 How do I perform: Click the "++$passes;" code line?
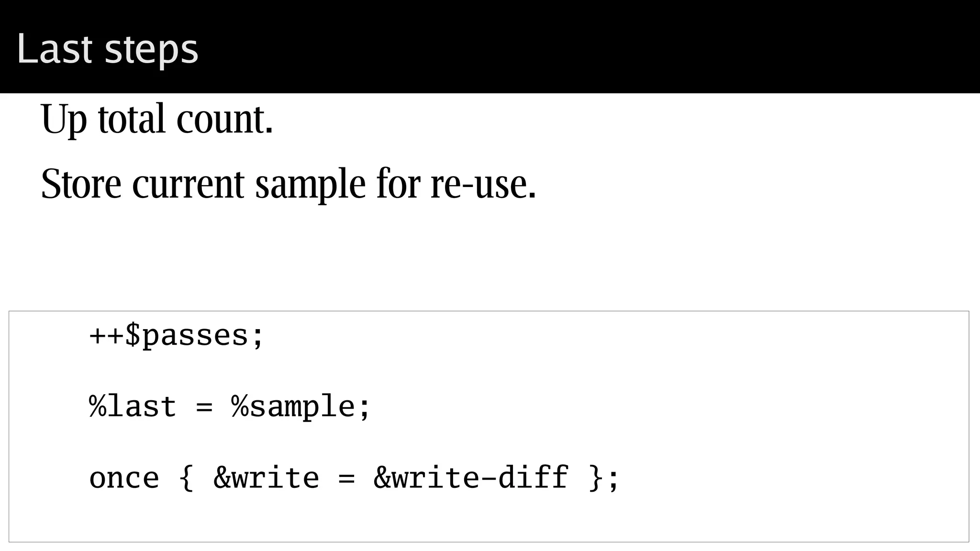coord(176,335)
